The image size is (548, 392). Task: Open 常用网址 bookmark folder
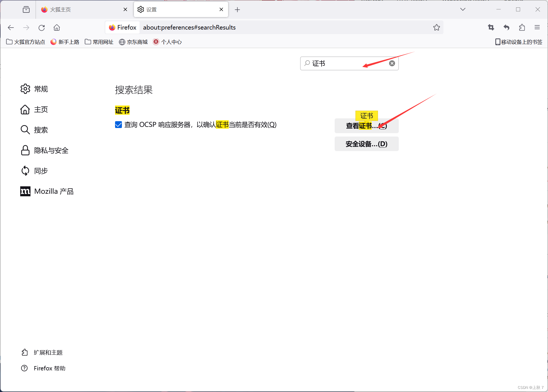pos(99,42)
